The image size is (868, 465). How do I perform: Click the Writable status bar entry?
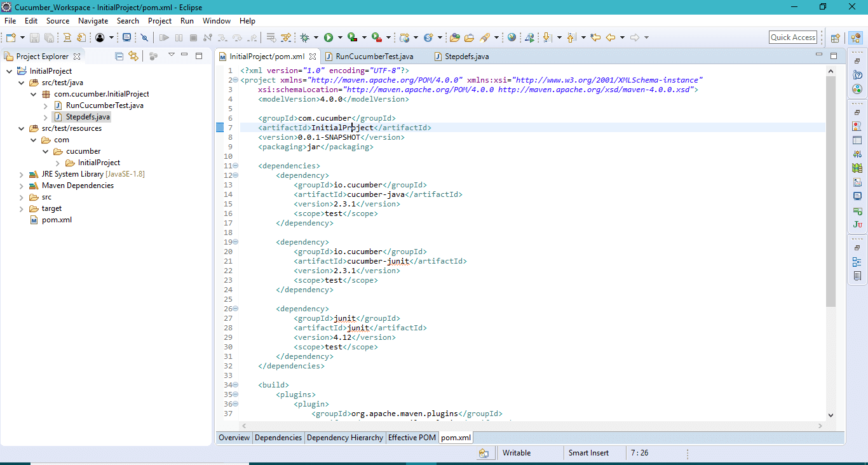[517, 453]
